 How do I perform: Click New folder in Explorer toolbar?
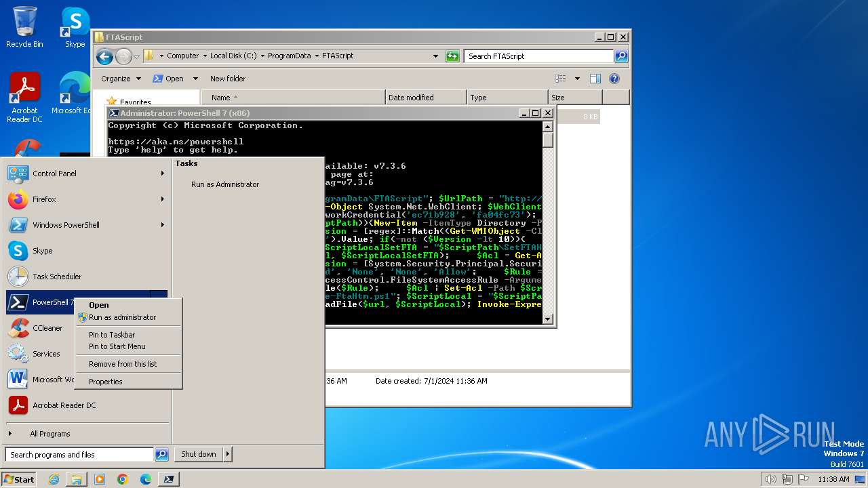(228, 79)
